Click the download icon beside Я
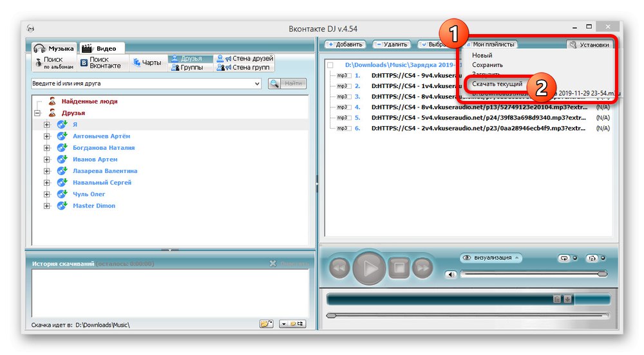Image resolution: width=644 pixels, height=355 pixels. [62, 124]
